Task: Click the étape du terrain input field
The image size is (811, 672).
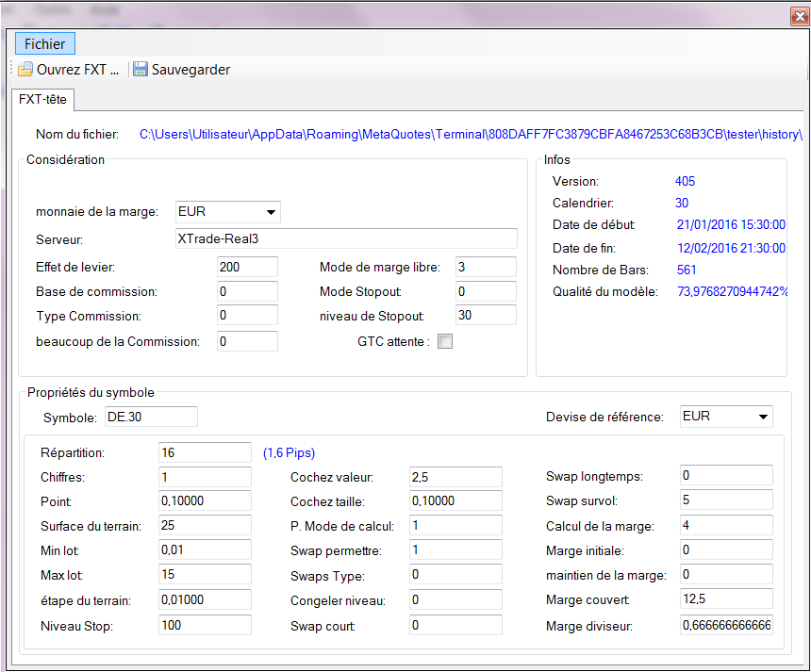Action: coord(205,599)
